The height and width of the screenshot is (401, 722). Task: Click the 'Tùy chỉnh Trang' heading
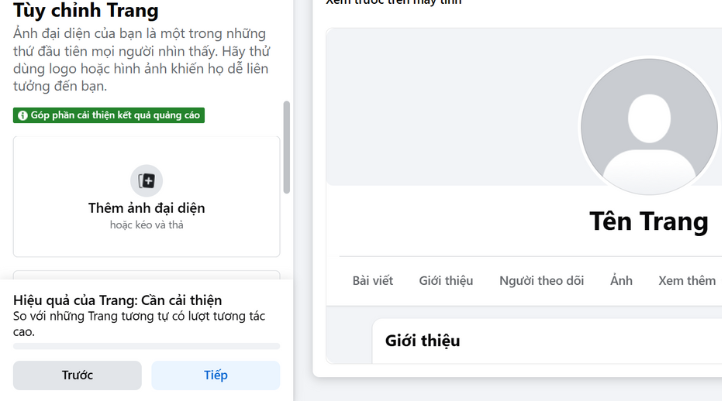tap(86, 12)
